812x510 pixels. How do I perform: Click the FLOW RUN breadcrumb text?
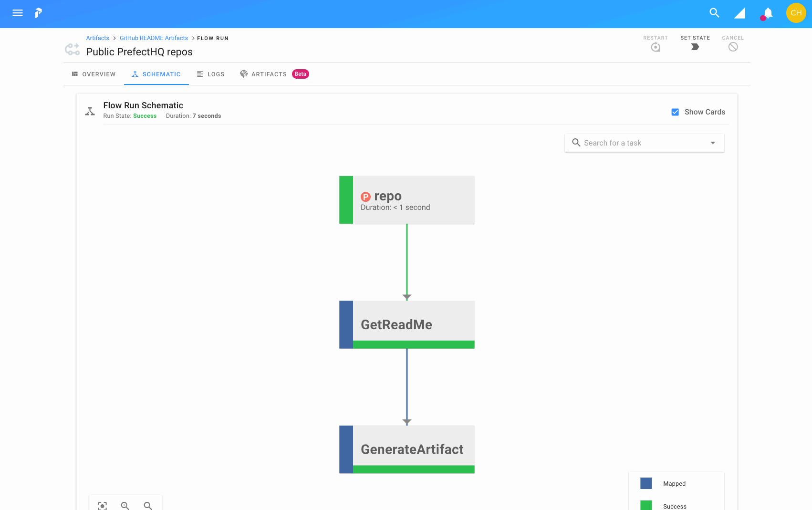[x=213, y=38]
